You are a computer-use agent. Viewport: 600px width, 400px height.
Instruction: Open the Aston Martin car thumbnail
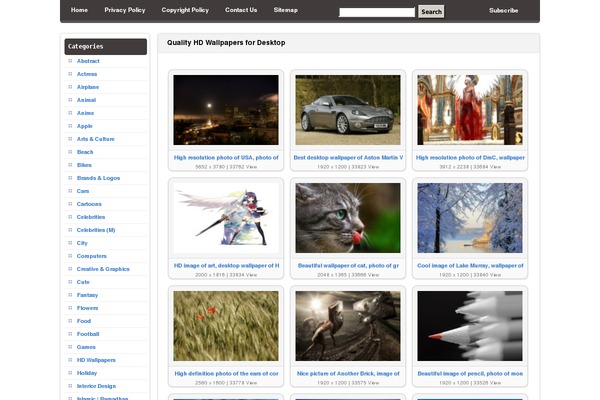pyautogui.click(x=348, y=110)
